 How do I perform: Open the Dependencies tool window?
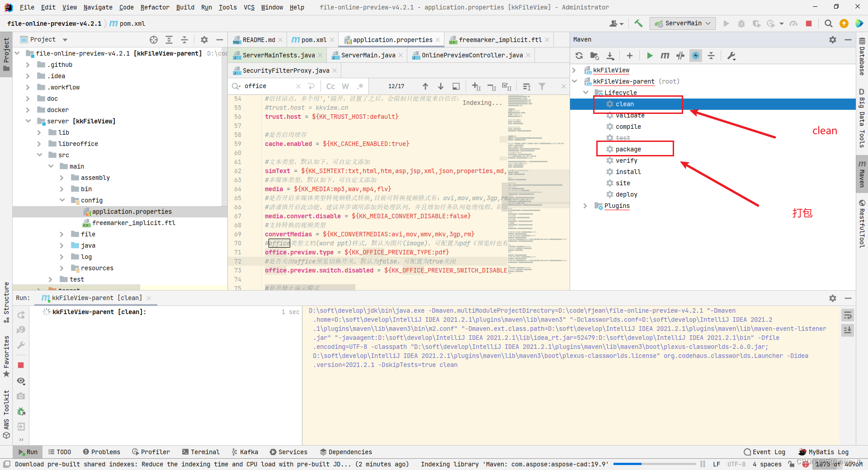tap(346, 452)
